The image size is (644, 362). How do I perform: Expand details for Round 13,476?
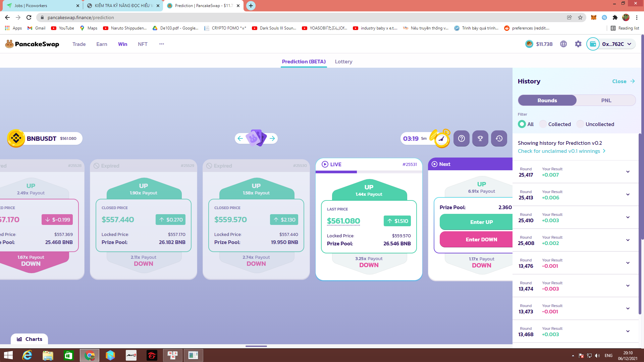pos(628,263)
